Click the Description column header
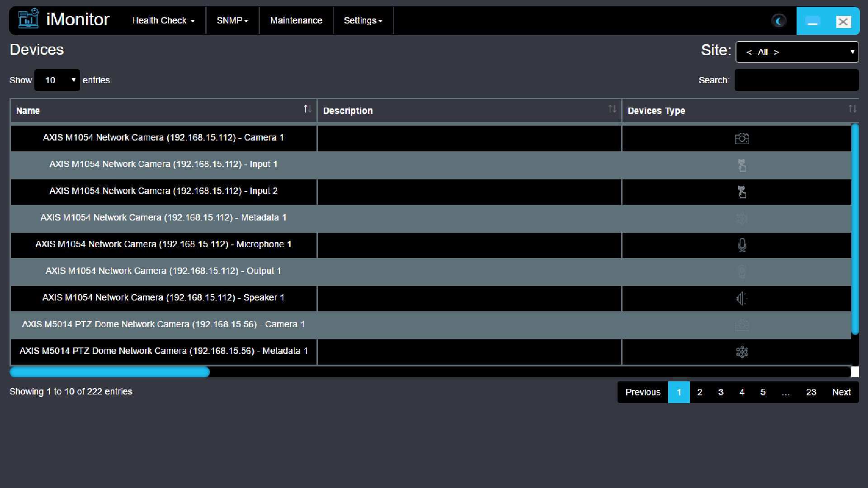Screen dimensions: 868x488 (469, 111)
